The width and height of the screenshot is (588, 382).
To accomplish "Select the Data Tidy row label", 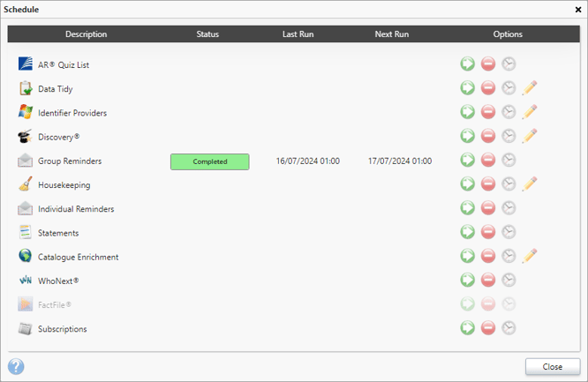I will [x=55, y=89].
